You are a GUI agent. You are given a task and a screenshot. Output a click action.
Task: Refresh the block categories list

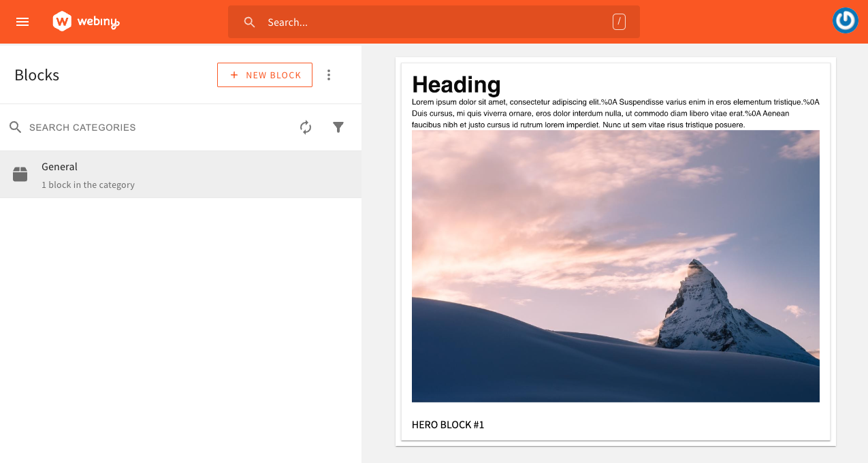tap(306, 127)
